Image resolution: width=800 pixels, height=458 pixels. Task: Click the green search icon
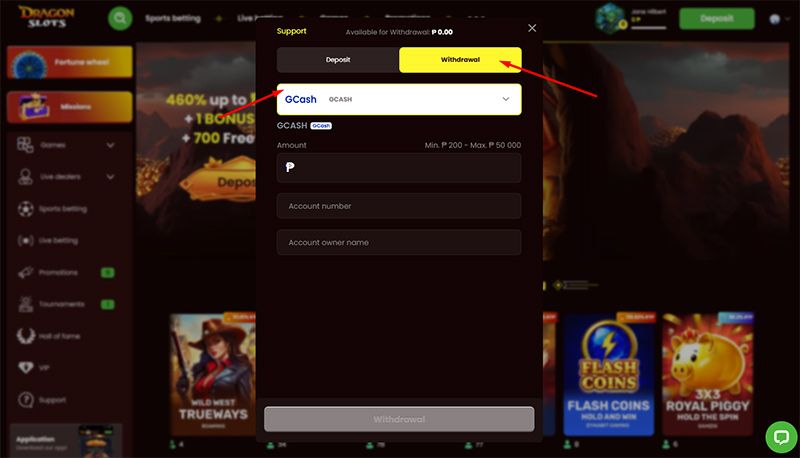coord(120,19)
